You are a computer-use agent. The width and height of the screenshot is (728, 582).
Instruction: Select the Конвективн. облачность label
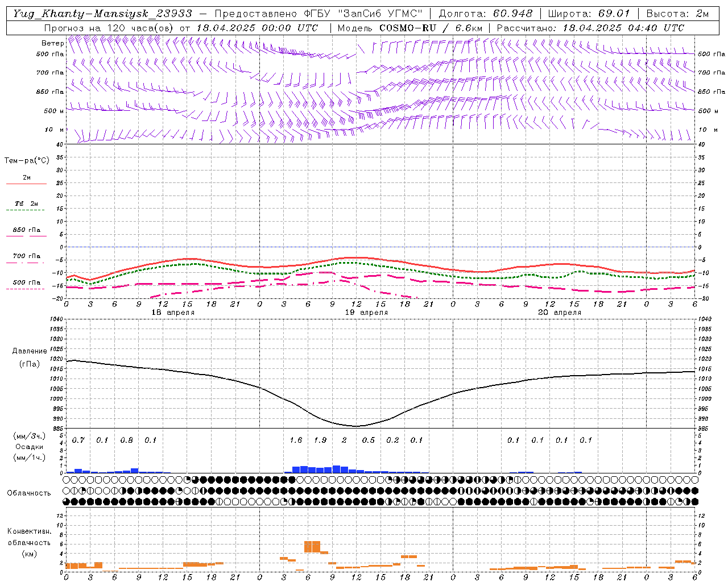(x=29, y=537)
